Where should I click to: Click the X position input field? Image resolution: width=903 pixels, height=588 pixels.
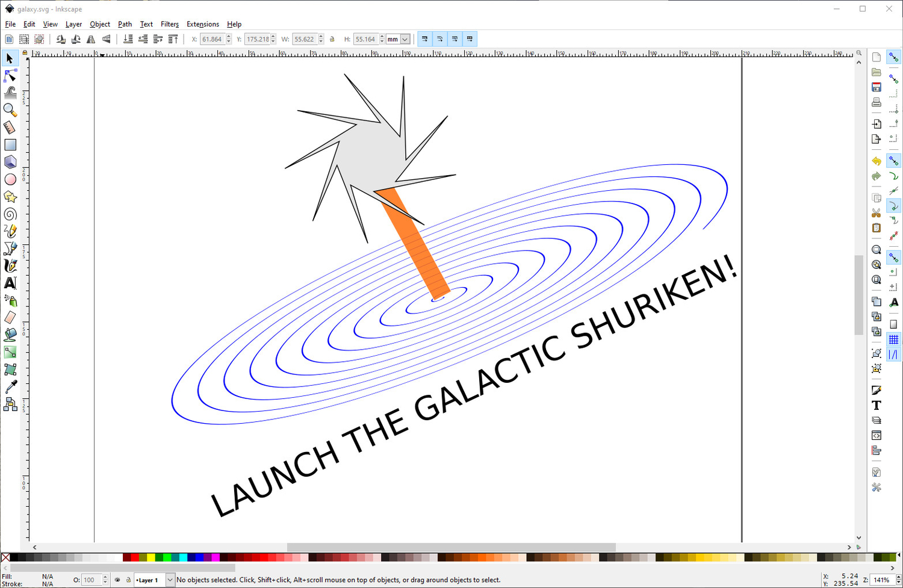[x=212, y=39]
